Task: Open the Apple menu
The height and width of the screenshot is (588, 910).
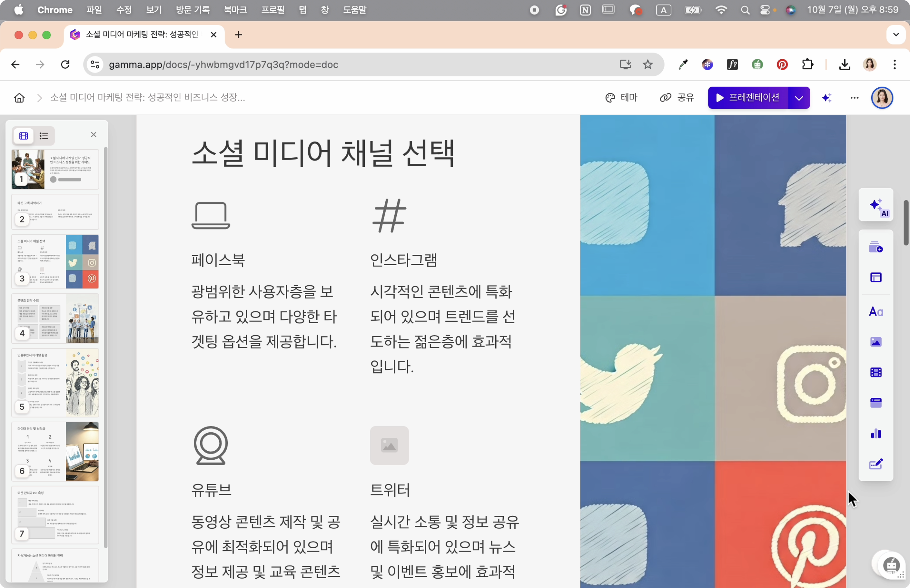Action: pos(19,10)
